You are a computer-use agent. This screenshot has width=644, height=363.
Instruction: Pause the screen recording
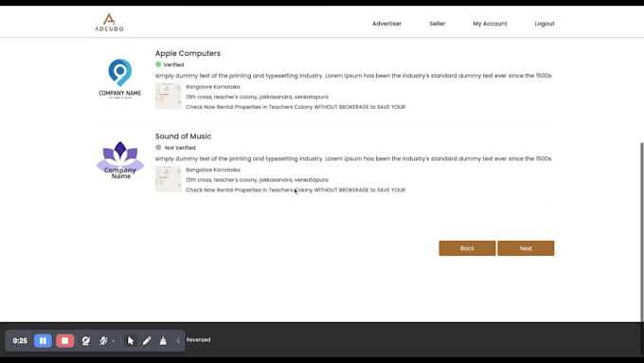(43, 340)
